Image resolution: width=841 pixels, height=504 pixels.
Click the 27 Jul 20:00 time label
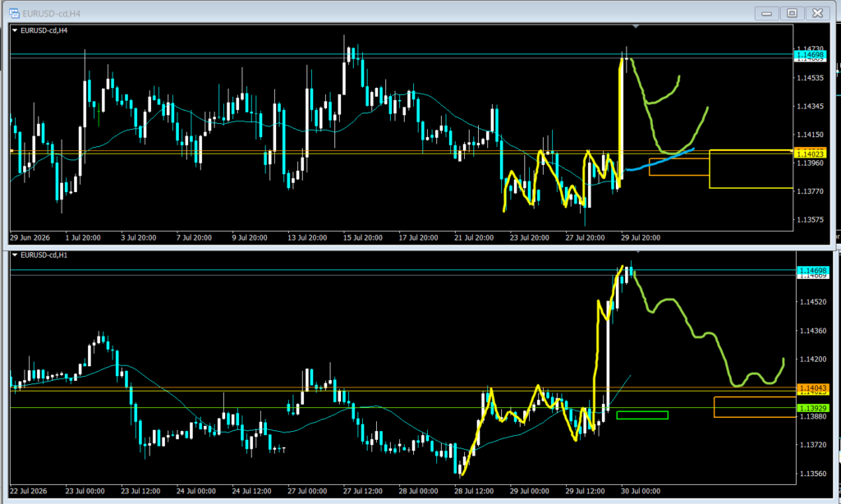[585, 237]
